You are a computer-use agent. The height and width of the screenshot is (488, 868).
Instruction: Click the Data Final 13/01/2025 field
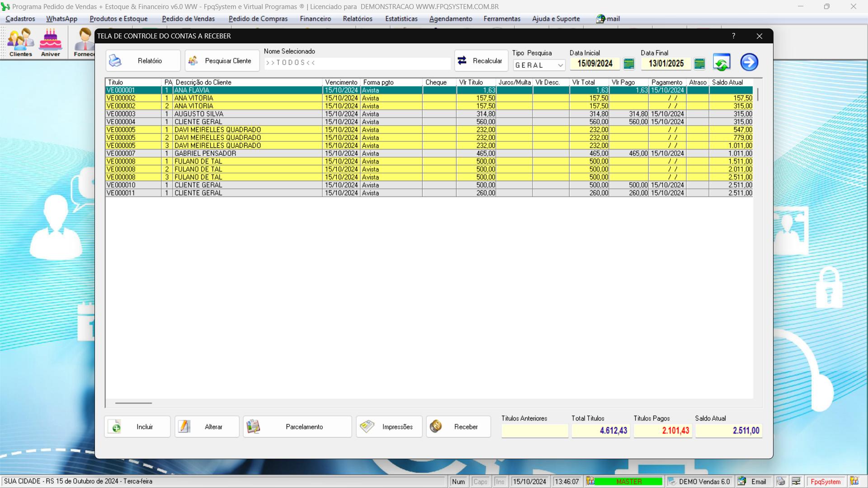[666, 64]
